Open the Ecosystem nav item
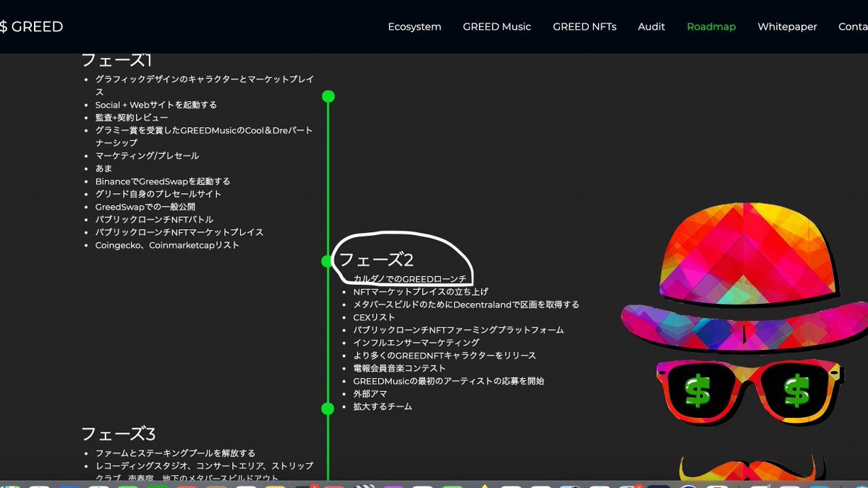868x488 pixels. [414, 27]
